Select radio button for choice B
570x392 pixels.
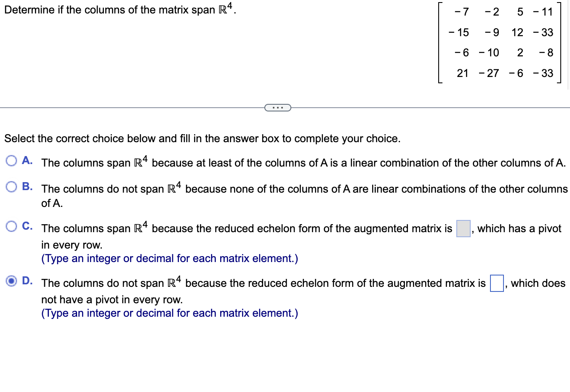tap(11, 186)
